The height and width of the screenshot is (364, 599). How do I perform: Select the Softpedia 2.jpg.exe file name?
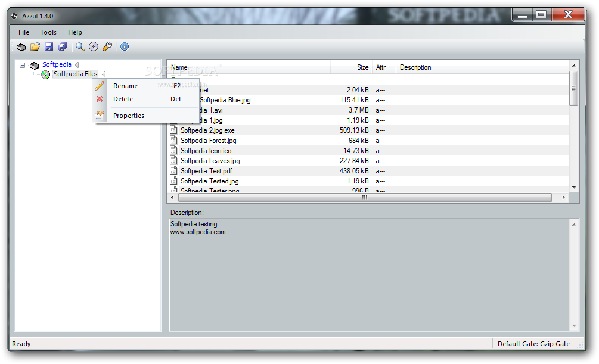coord(207,130)
